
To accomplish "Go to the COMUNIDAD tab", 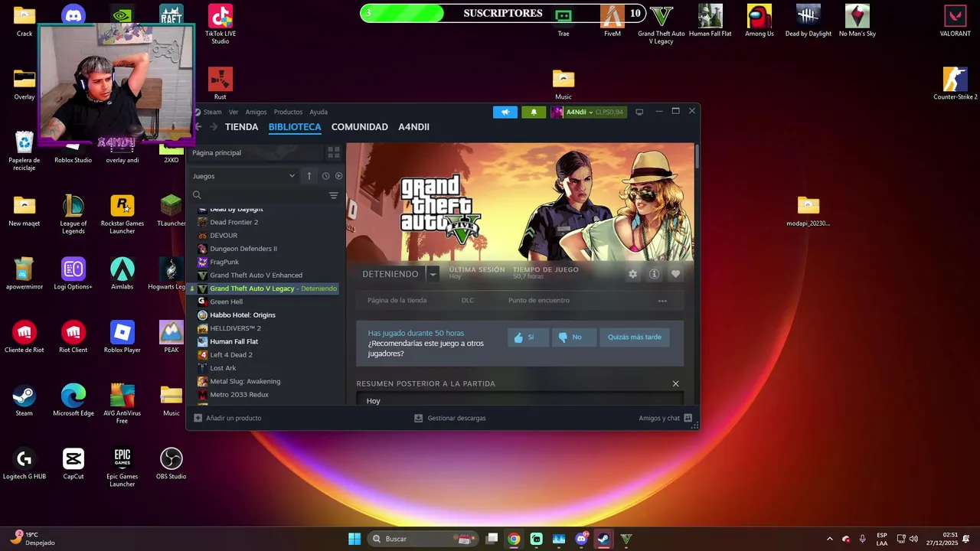I will (x=360, y=127).
